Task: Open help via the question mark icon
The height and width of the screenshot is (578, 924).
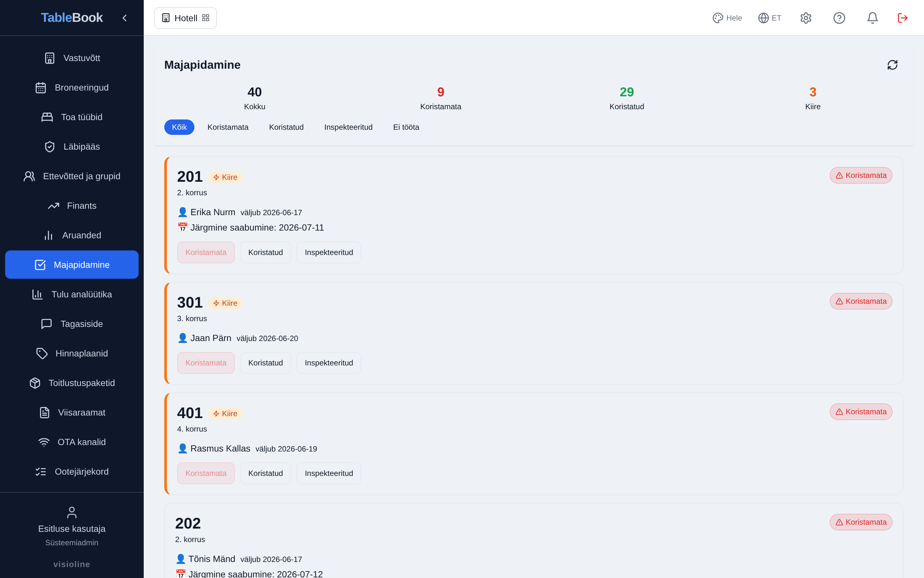Action: [839, 18]
